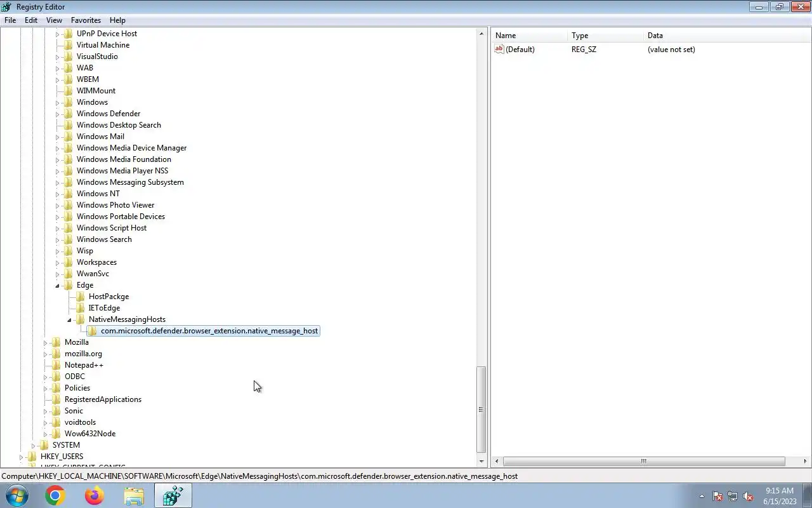Select the UPnP Device Host key
The width and height of the screenshot is (812, 508).
point(107,34)
